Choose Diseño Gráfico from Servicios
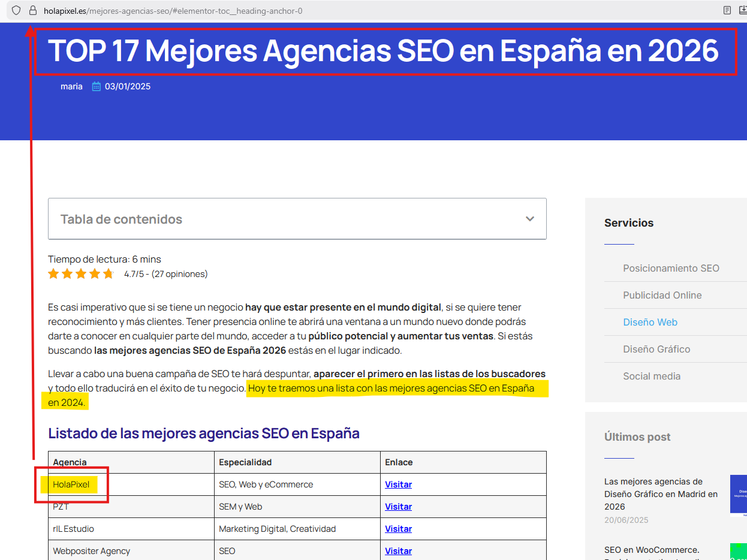Screen dimensions: 747x560 (x=656, y=349)
